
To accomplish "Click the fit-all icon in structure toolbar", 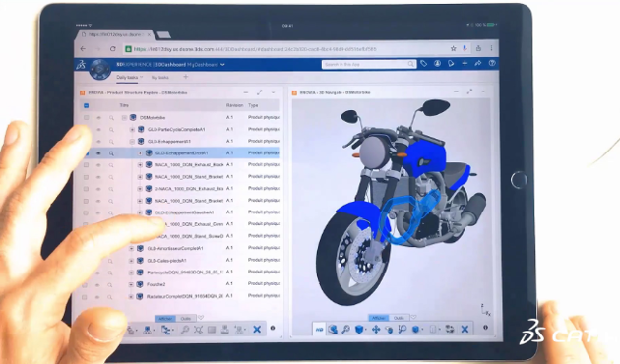I will (x=198, y=330).
